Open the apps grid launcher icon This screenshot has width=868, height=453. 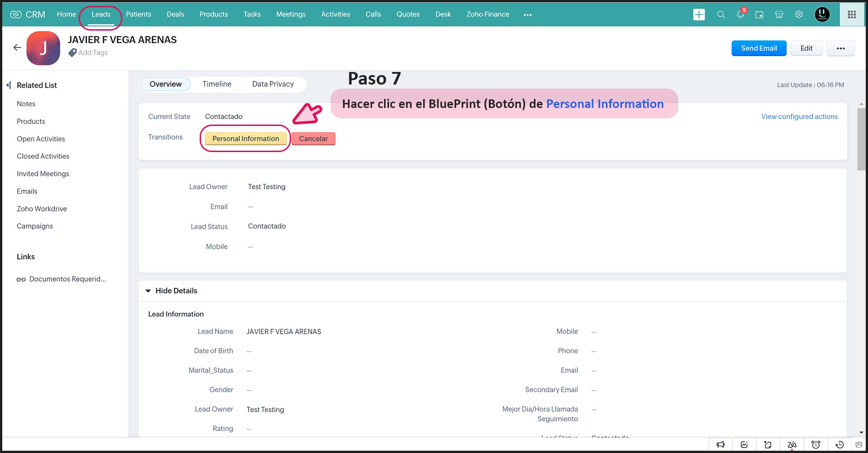coord(851,14)
